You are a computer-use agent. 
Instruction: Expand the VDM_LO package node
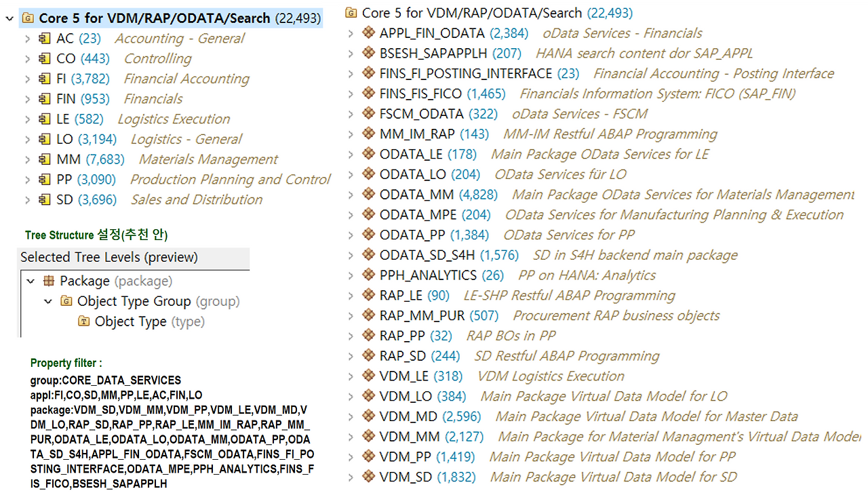pyautogui.click(x=351, y=396)
